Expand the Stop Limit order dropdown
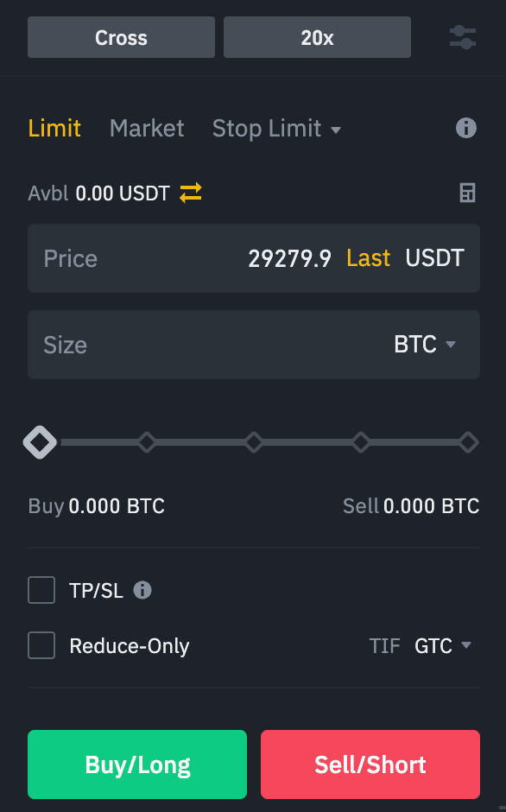The image size is (506, 812). point(276,128)
